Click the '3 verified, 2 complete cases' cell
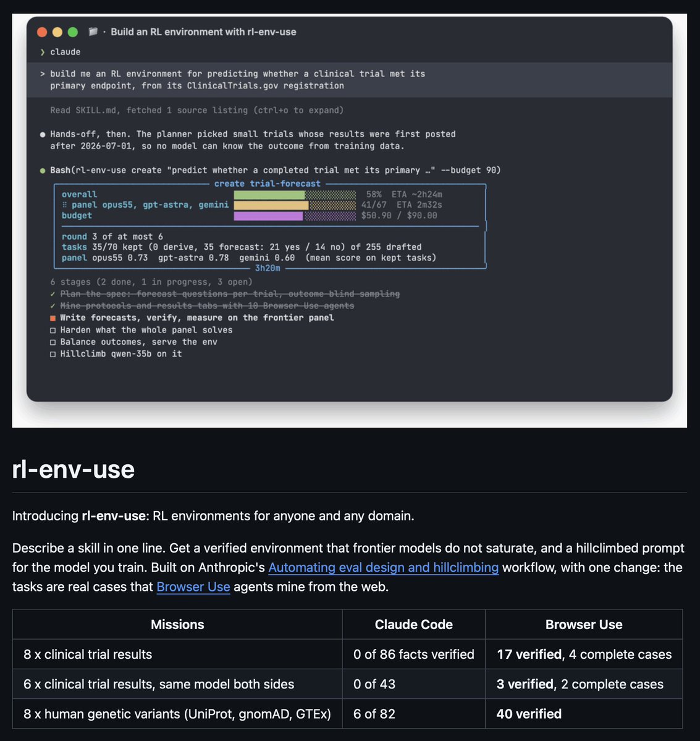Screen dimensions: 700x741 (x=584, y=684)
